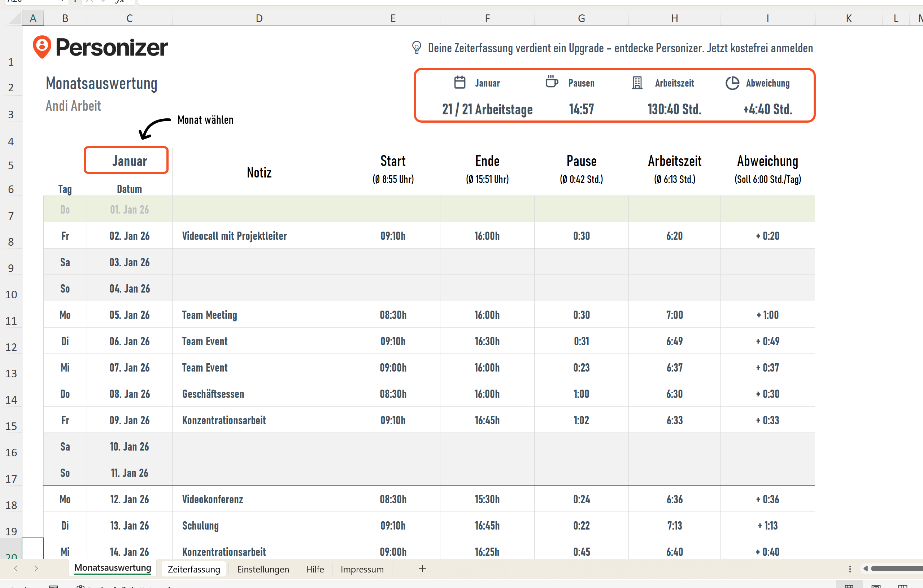Viewport: 923px width, 588px height.
Task: Open the Hilfe sheet tab
Action: pyautogui.click(x=315, y=569)
